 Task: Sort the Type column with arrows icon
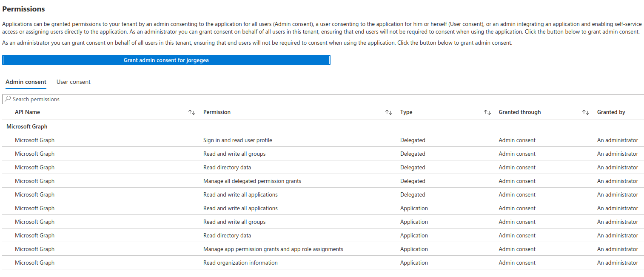coord(487,112)
